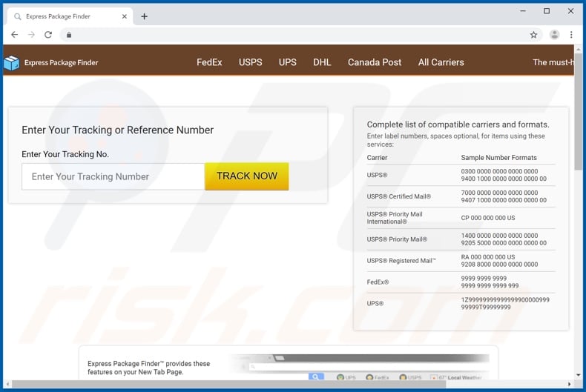Screen dimensions: 586x392
Task: Open Chrome three-dot menu
Action: point(571,35)
